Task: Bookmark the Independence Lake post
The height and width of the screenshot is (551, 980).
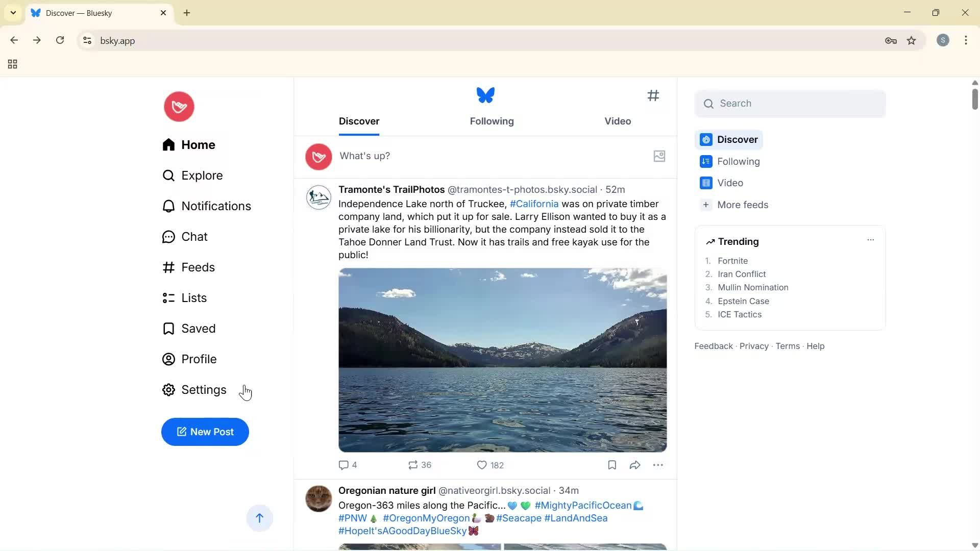Action: 611,465
